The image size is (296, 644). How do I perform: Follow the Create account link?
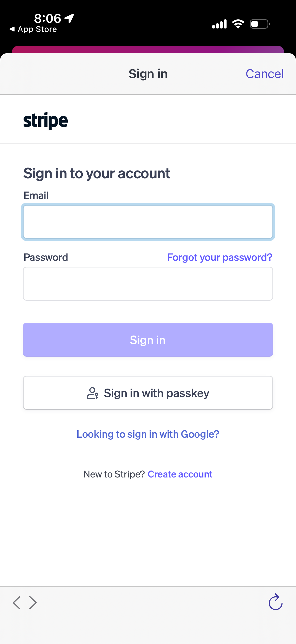click(180, 474)
